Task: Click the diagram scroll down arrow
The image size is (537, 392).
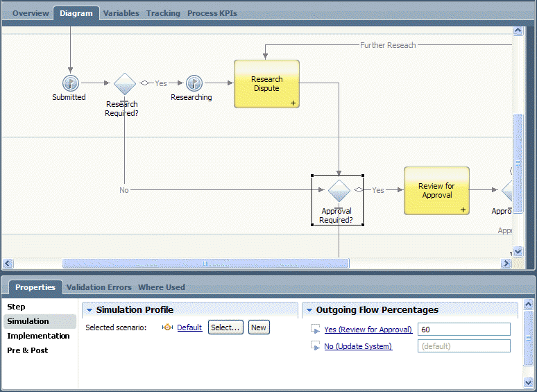Action: tap(518, 252)
